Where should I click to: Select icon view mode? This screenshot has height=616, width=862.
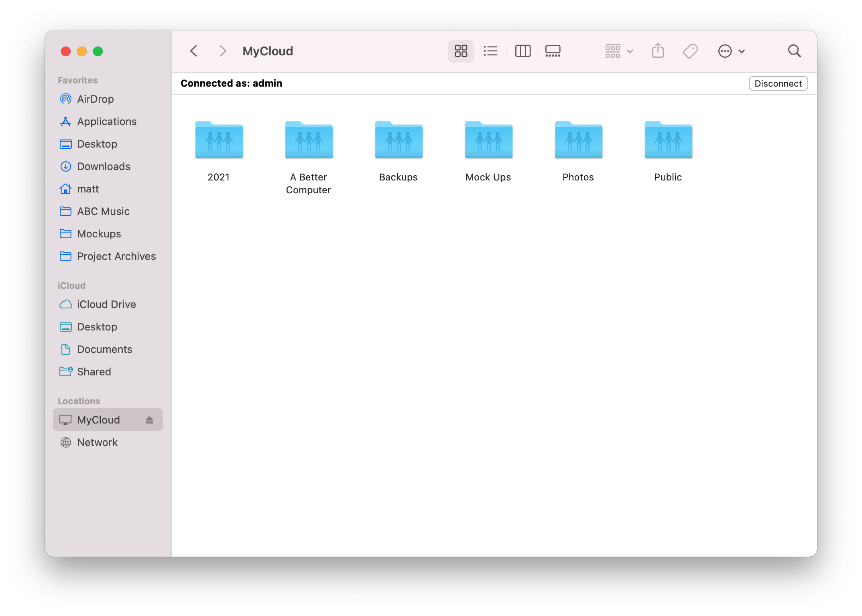coord(461,51)
